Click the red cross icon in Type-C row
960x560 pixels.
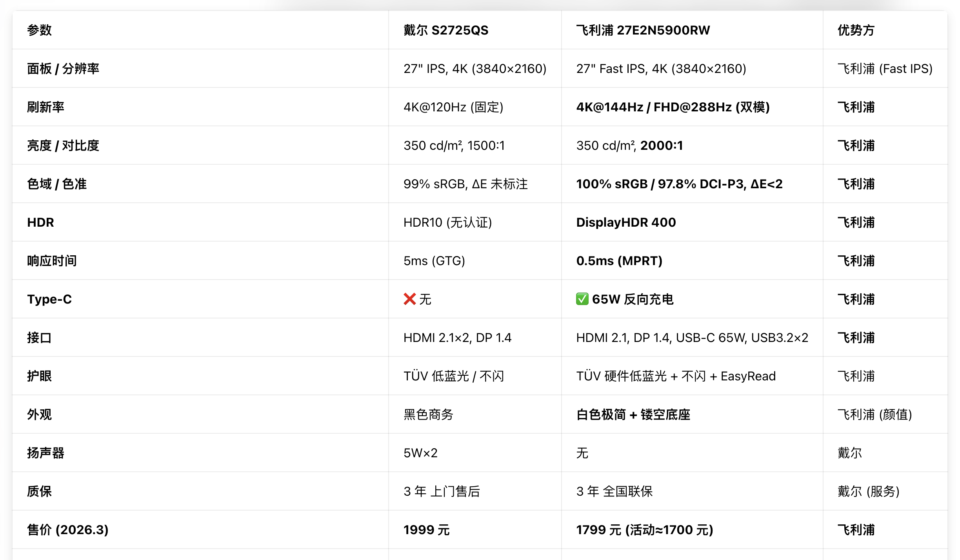[x=409, y=299]
